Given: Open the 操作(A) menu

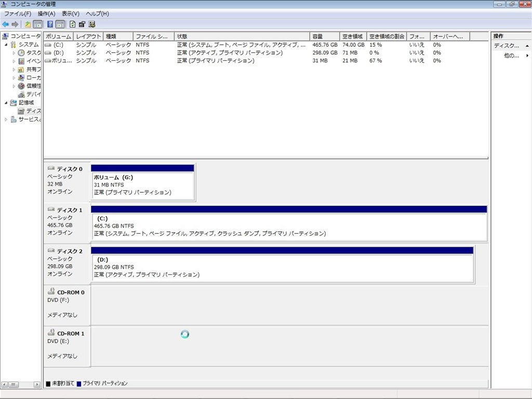Looking at the screenshot, I should [x=46, y=14].
